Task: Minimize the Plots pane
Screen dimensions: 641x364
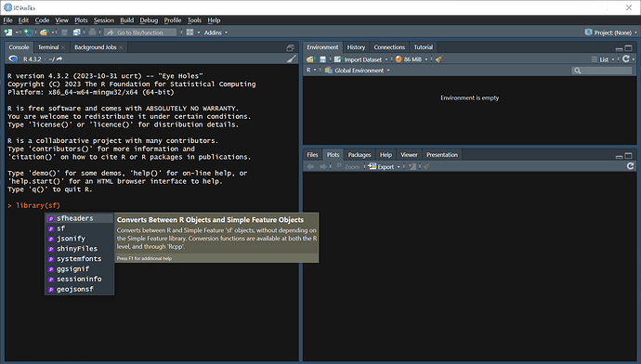Action: [619, 157]
